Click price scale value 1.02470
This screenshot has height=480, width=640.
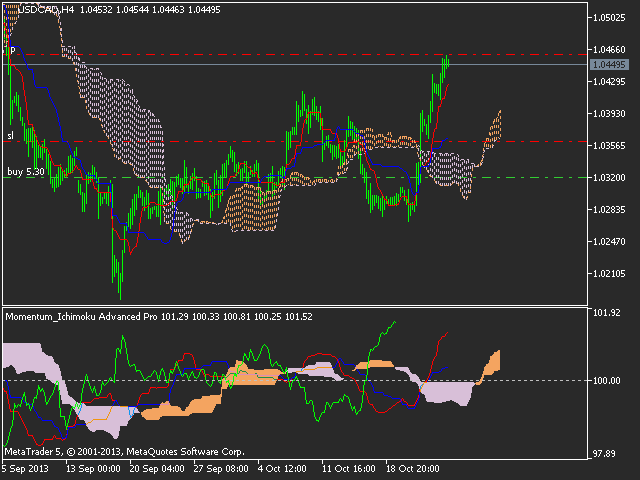coord(609,242)
